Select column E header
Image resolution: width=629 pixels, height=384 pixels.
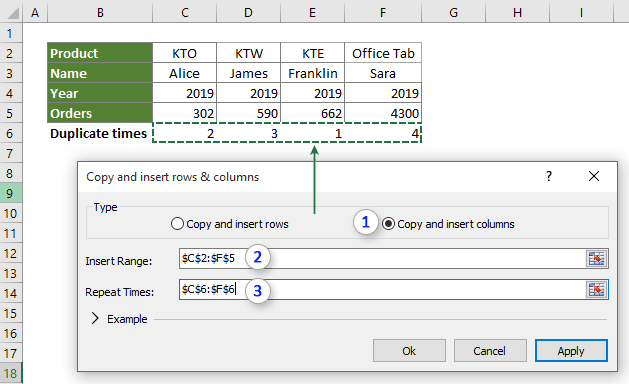312,12
